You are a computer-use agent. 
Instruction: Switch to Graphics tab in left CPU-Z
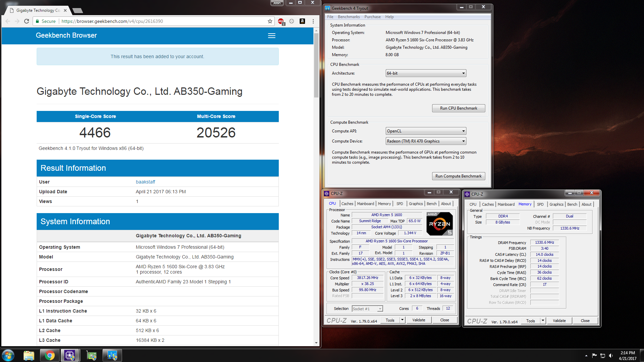pyautogui.click(x=416, y=204)
